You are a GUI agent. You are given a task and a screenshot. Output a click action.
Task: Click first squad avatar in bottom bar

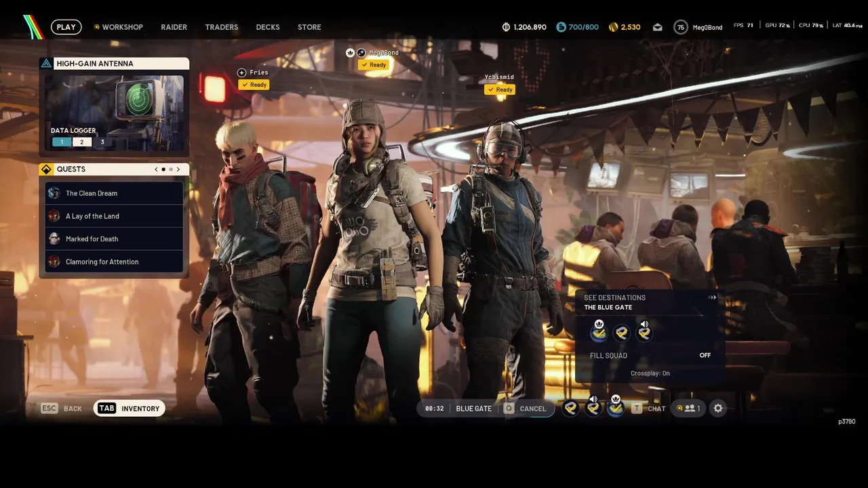571,408
